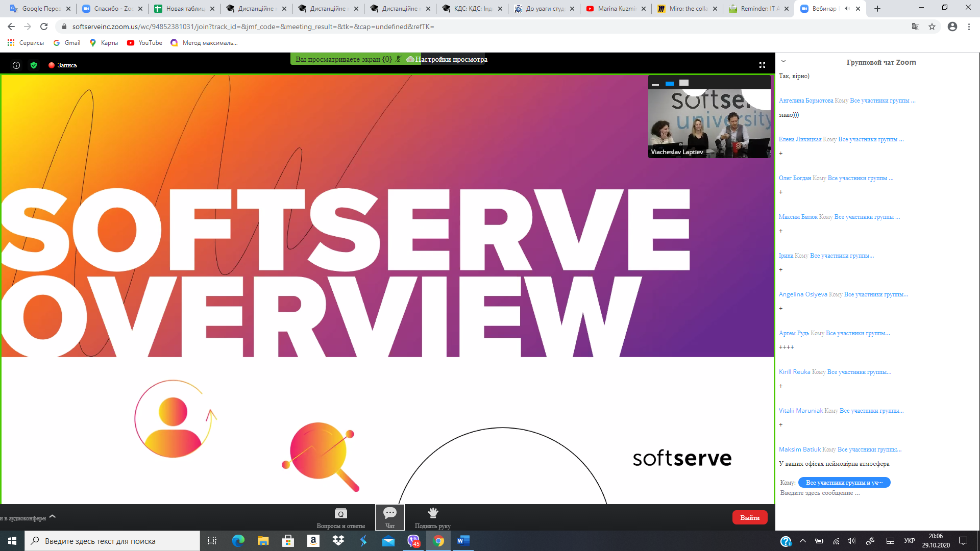This screenshot has height=551, width=980.
Task: Expand audio options caret in Zoom toolbar
Action: click(x=52, y=517)
